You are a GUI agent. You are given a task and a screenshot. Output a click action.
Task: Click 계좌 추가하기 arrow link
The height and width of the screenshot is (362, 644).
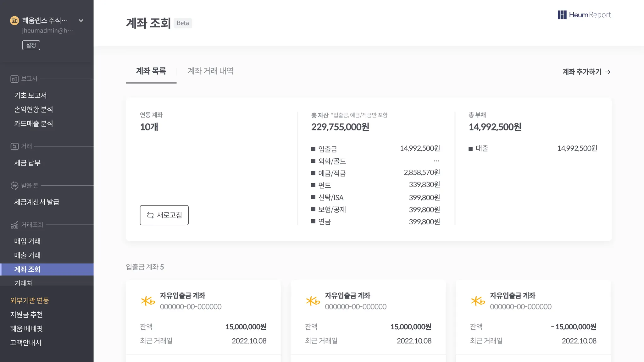586,72
